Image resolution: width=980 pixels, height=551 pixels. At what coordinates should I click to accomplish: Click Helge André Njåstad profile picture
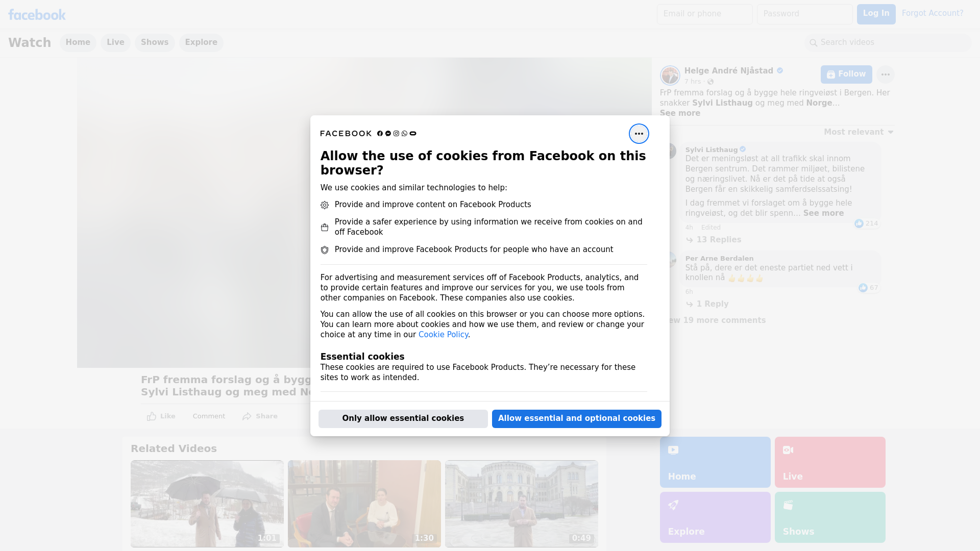click(670, 76)
